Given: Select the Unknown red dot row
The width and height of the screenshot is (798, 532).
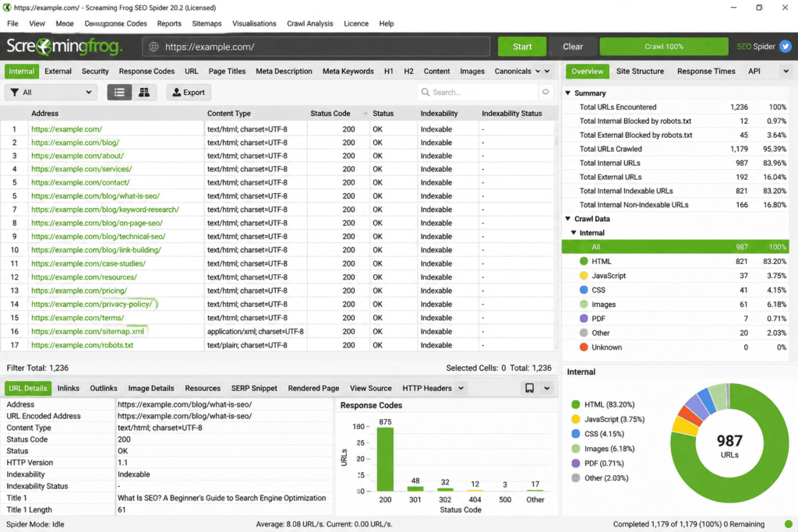Looking at the screenshot, I should pos(676,347).
